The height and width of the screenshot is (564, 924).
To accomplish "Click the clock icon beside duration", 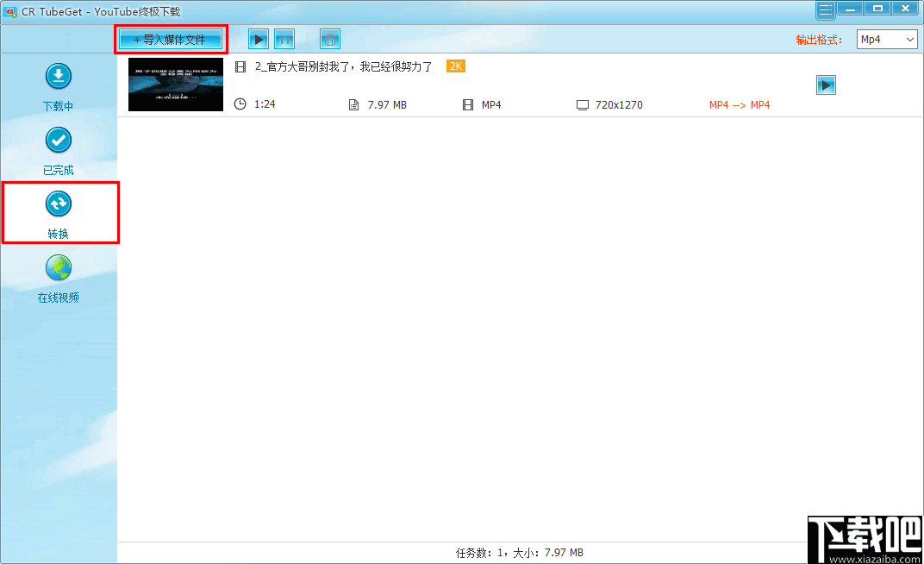I will click(x=240, y=104).
